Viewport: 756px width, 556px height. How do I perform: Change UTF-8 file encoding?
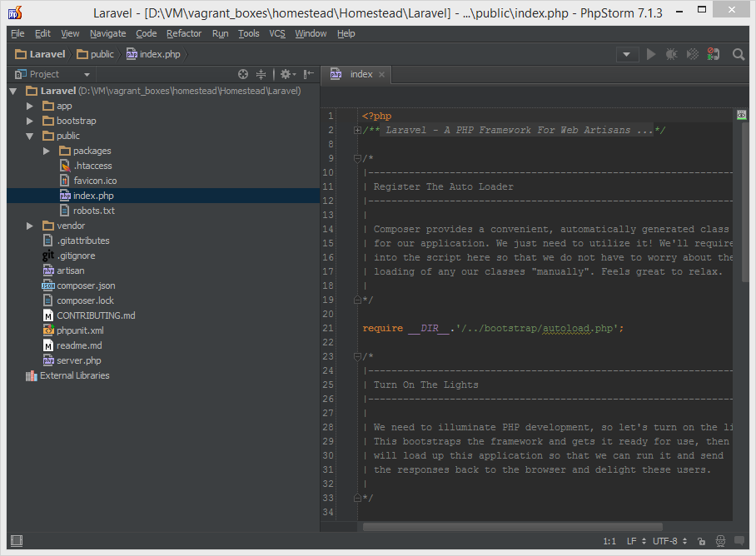pos(669,542)
